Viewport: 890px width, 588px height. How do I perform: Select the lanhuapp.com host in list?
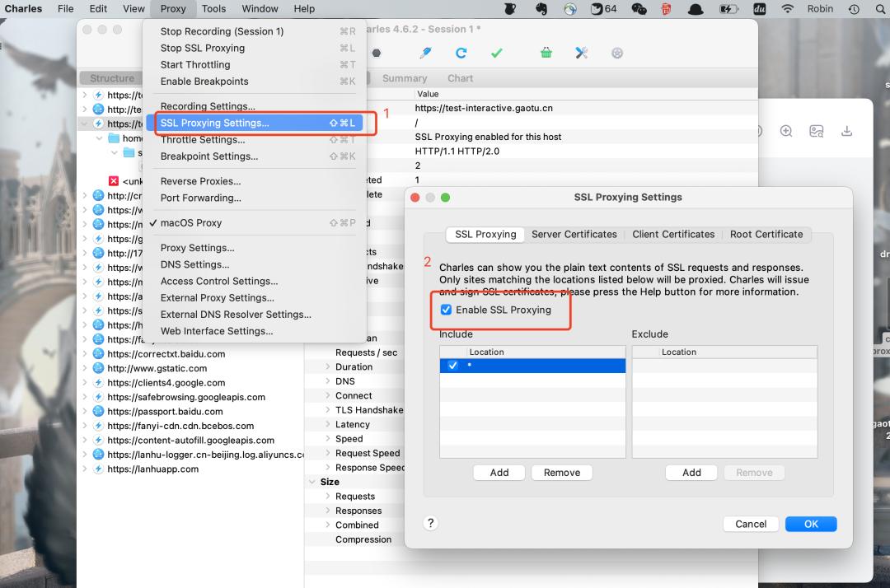[152, 469]
